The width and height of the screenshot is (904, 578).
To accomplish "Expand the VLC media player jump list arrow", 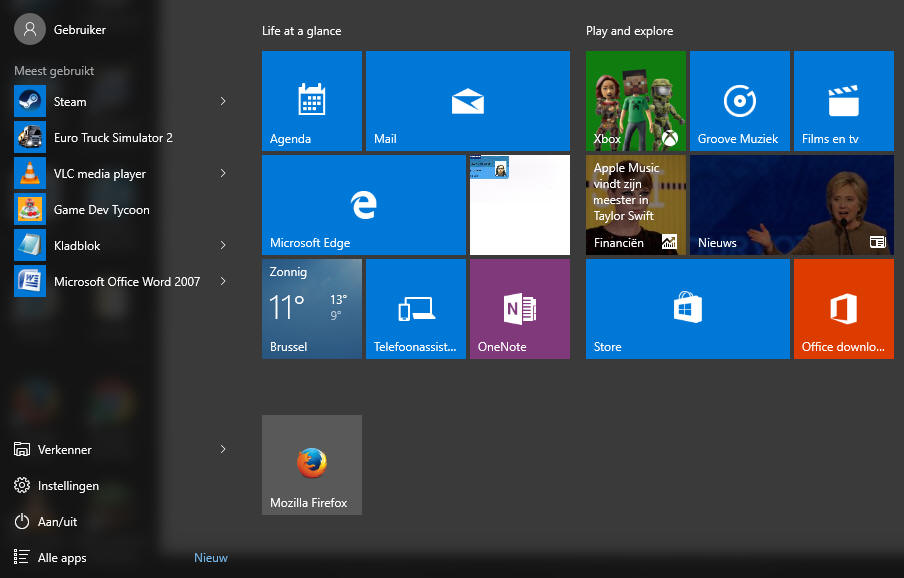I will [x=223, y=173].
